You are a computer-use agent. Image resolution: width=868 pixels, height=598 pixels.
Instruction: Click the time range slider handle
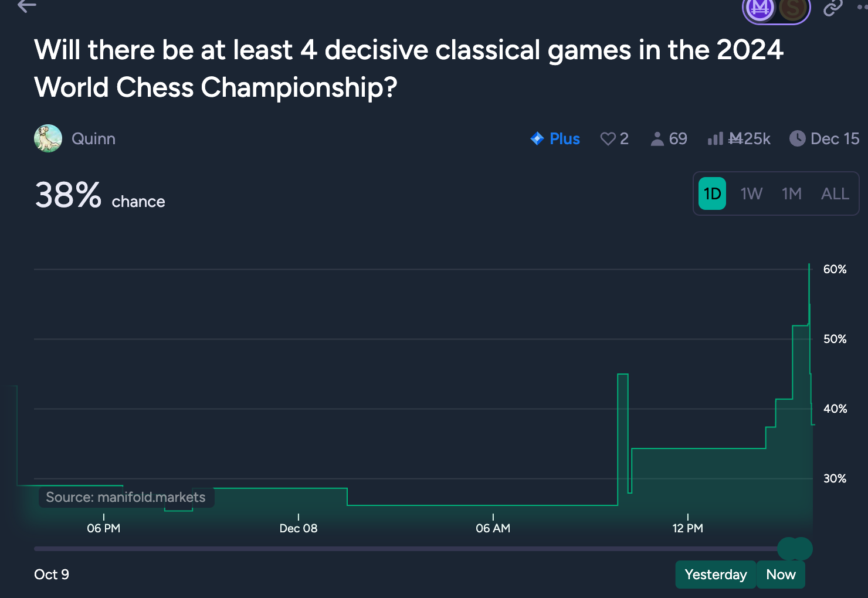(795, 549)
